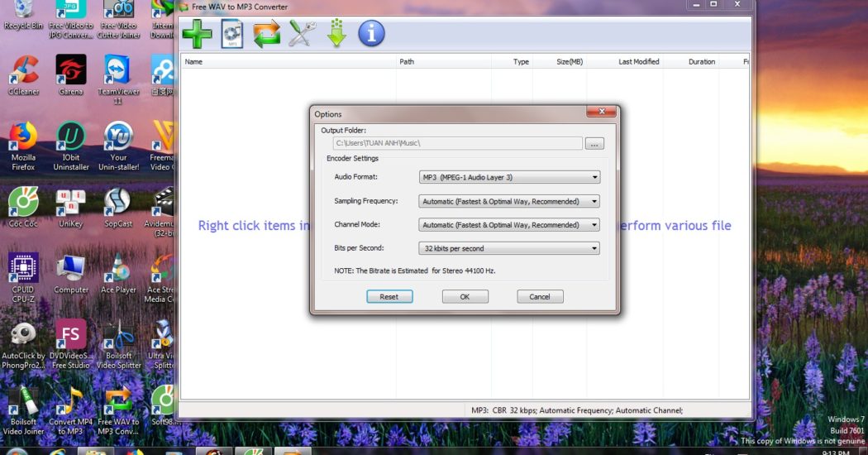Viewport: 868px width, 455px height.
Task: Select the UniKey desktop icon
Action: (x=71, y=208)
